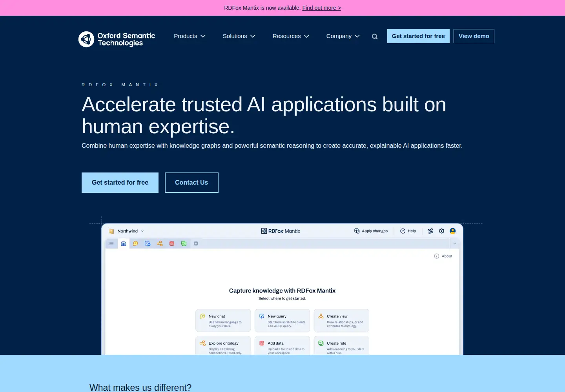
Task: Open the hamburger menu in Mantix tab strip
Action: pos(111,243)
